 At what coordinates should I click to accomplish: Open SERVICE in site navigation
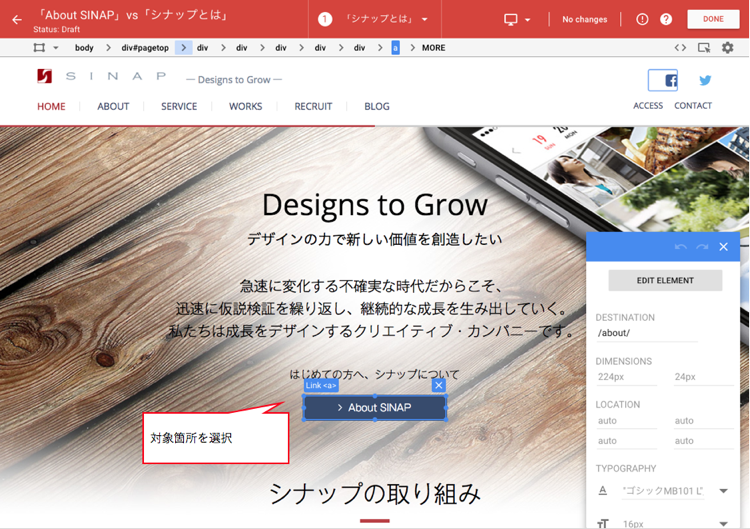[179, 107]
